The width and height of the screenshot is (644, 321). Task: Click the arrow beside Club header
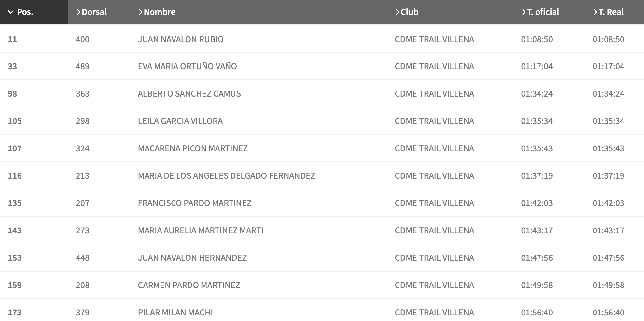point(398,12)
